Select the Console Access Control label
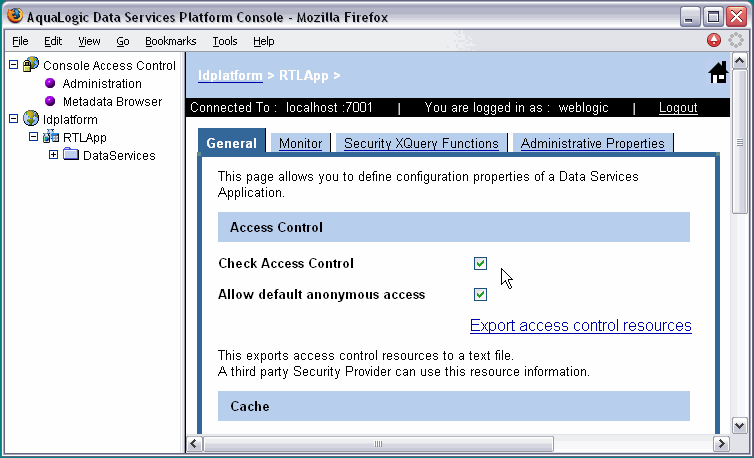This screenshot has width=754, height=458. point(110,65)
